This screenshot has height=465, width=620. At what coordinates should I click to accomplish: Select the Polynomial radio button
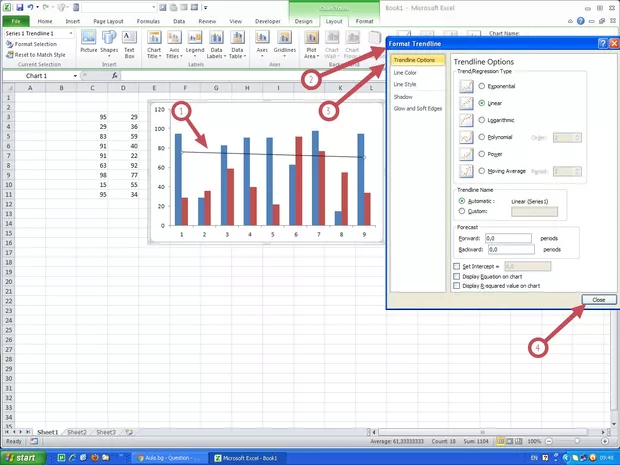click(482, 137)
